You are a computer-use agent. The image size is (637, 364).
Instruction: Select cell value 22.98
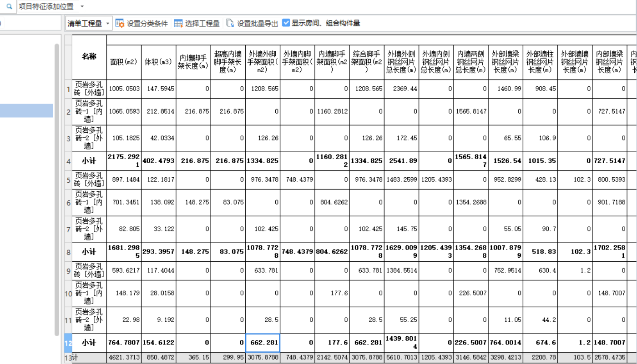click(124, 320)
